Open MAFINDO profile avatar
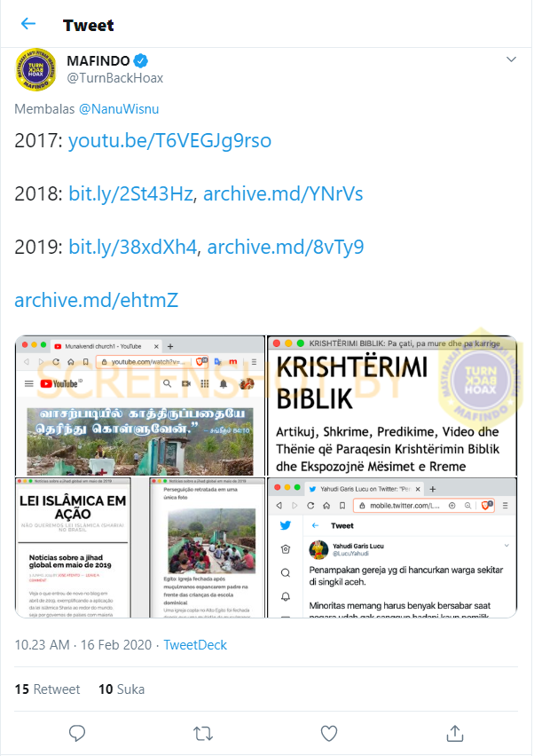The image size is (534, 756). click(x=35, y=69)
